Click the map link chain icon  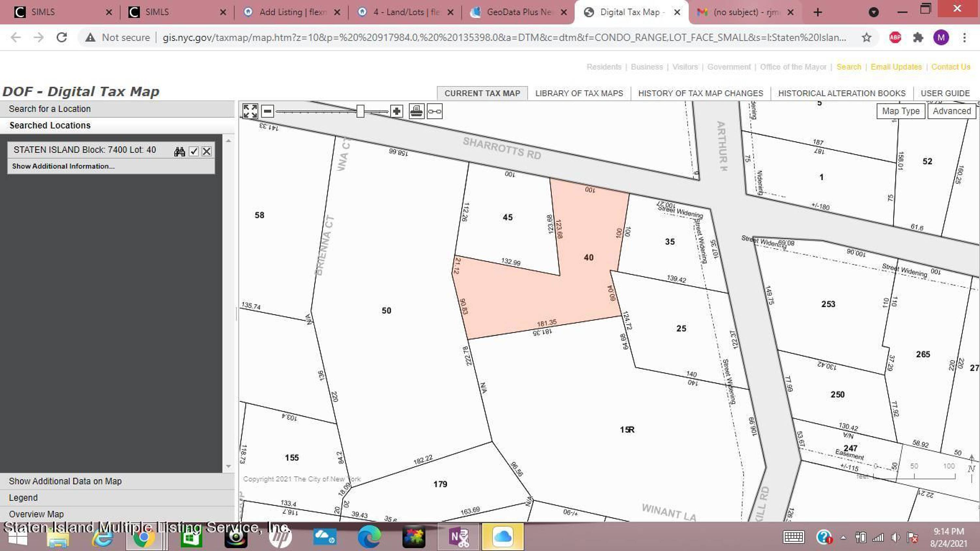click(434, 111)
